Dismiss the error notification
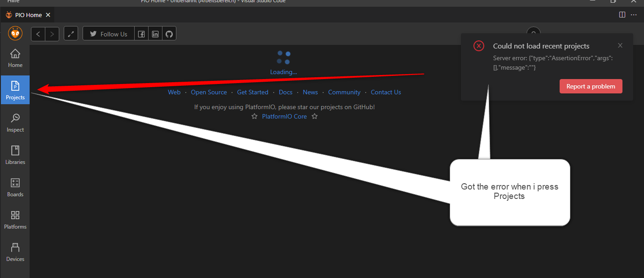This screenshot has width=644, height=278. [620, 45]
